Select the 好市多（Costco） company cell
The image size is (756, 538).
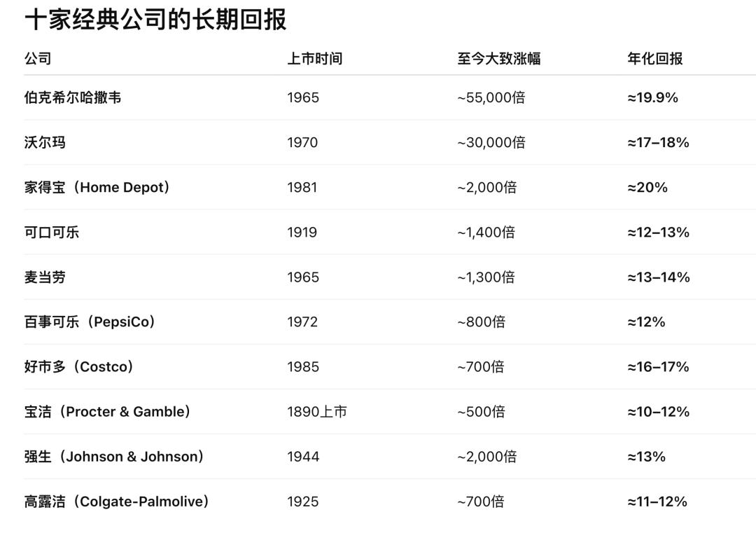79,366
